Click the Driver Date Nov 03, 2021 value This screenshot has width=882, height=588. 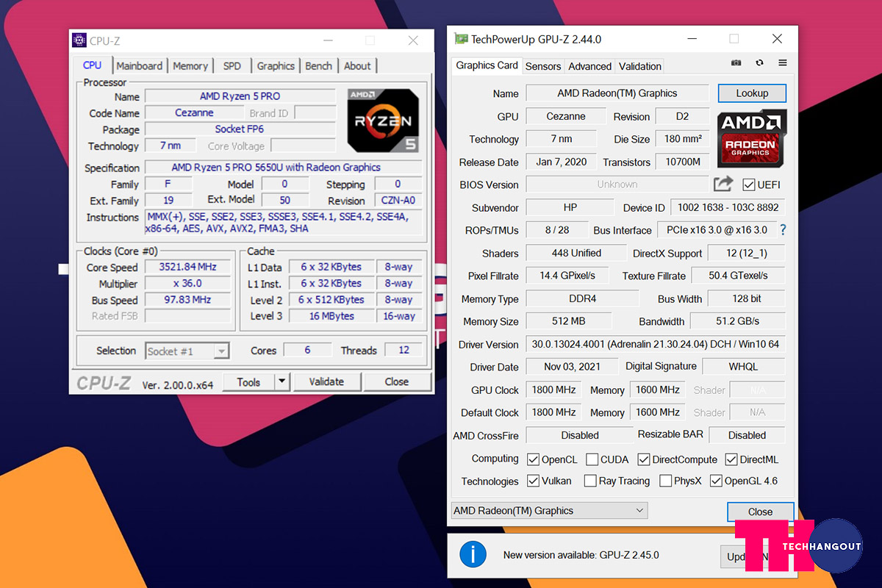click(572, 367)
